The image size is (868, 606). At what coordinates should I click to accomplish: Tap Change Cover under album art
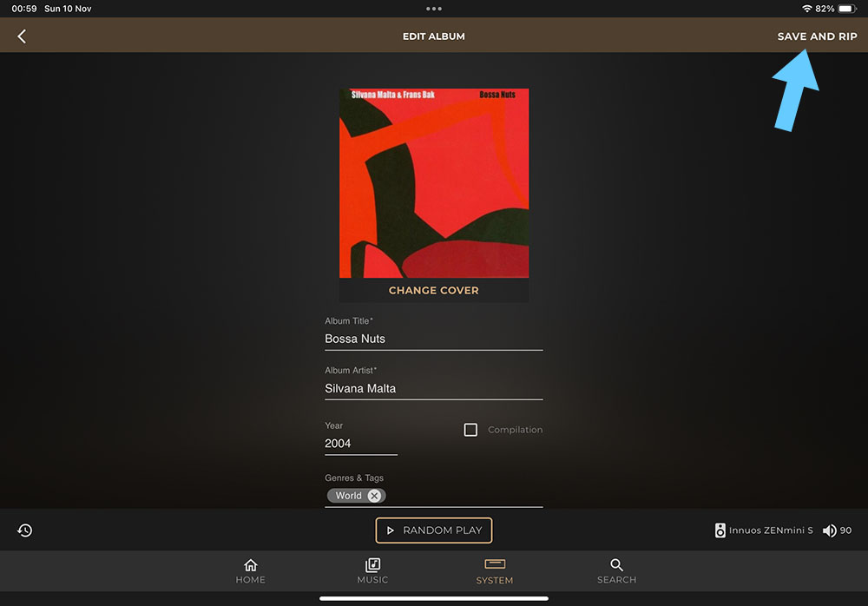pos(433,290)
